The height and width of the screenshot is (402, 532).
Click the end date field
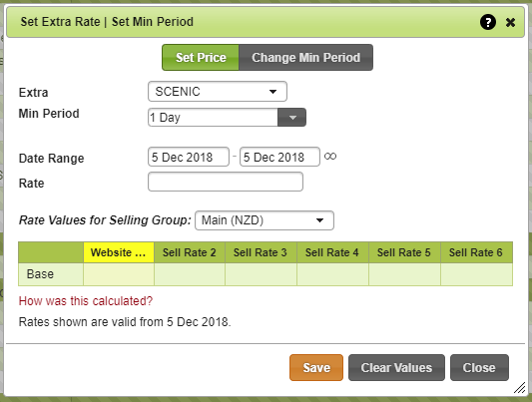pos(279,157)
